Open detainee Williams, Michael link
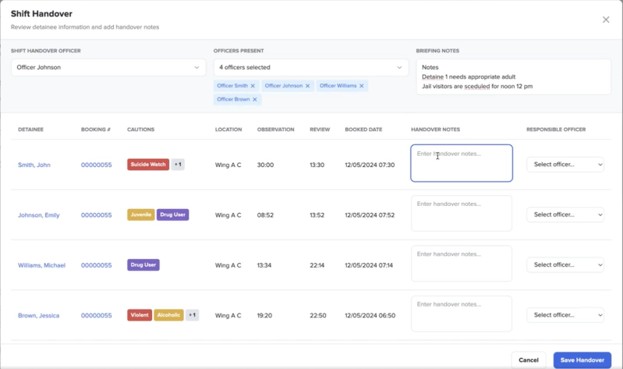Image resolution: width=623 pixels, height=369 pixels. (x=41, y=265)
